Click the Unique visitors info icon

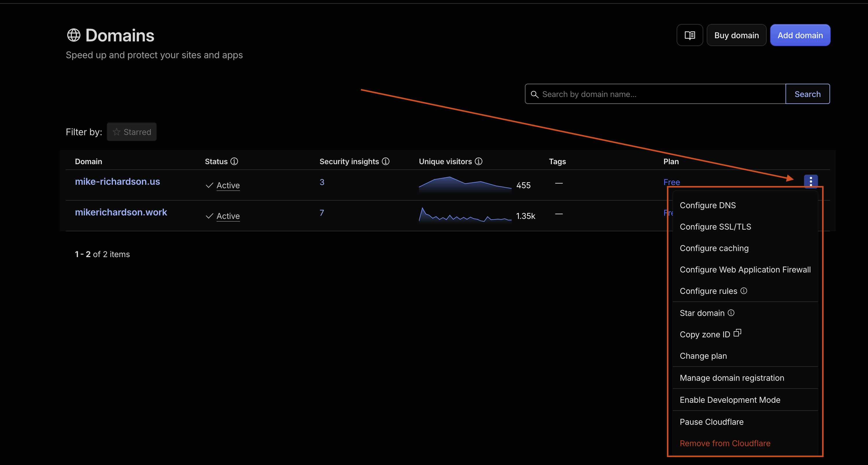coord(479,161)
